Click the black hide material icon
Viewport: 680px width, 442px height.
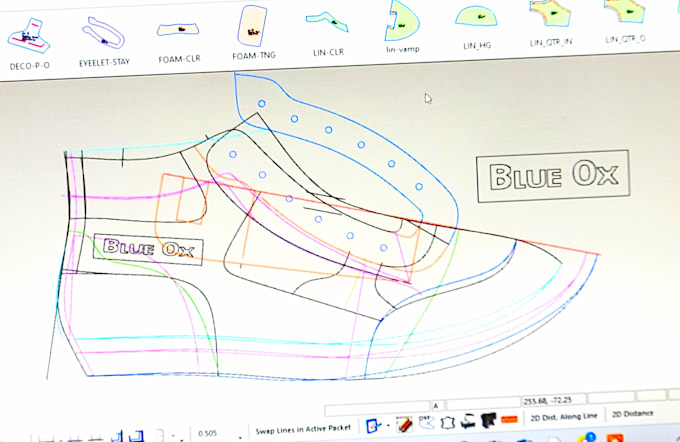click(x=488, y=420)
